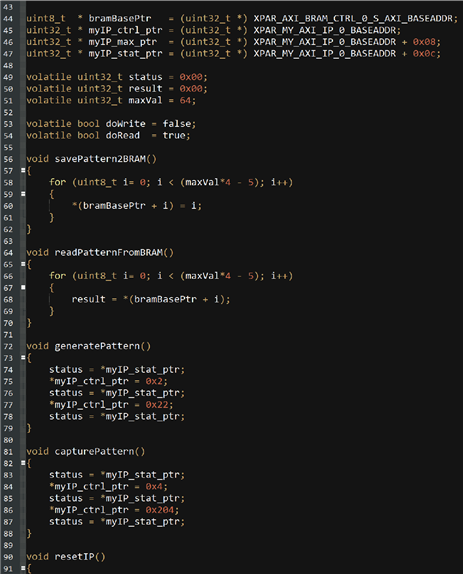463x574 pixels.
Task: Click on the myIP_max_ptr declaration name
Action: pyautogui.click(x=123, y=42)
